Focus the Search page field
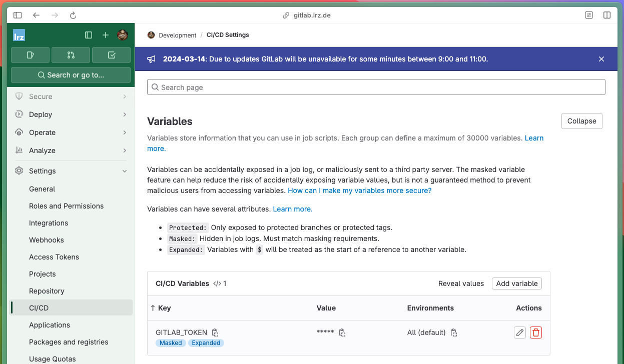The image size is (624, 364). 376,87
